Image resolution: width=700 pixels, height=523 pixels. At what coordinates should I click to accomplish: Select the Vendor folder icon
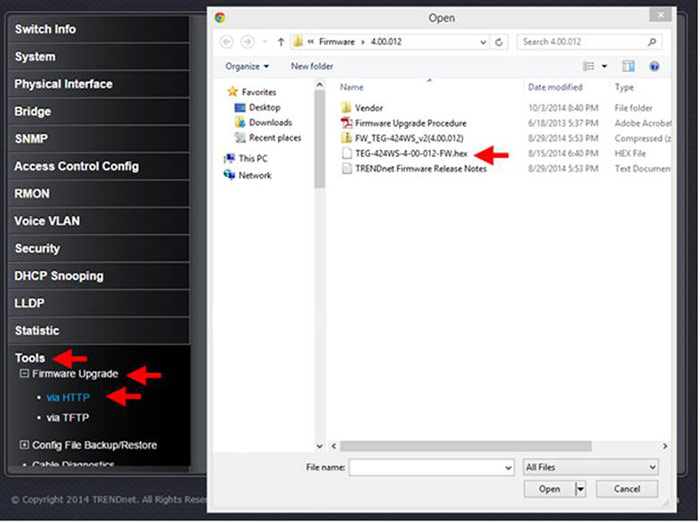346,108
